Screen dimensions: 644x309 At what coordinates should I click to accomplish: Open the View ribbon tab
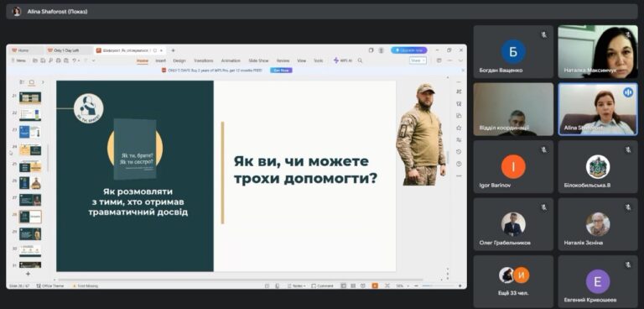click(x=302, y=60)
